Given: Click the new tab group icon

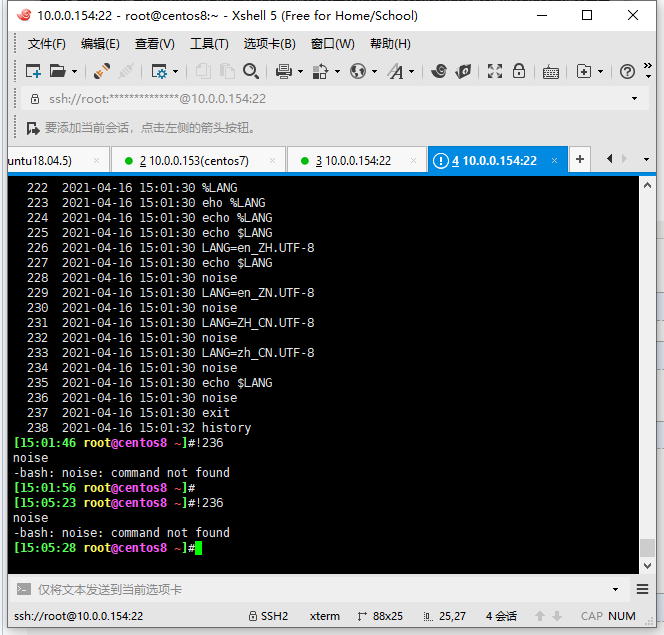Looking at the screenshot, I should coord(584,71).
